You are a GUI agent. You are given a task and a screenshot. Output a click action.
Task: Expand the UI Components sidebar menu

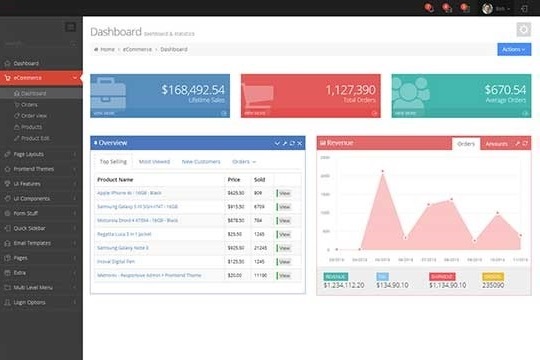click(x=41, y=198)
